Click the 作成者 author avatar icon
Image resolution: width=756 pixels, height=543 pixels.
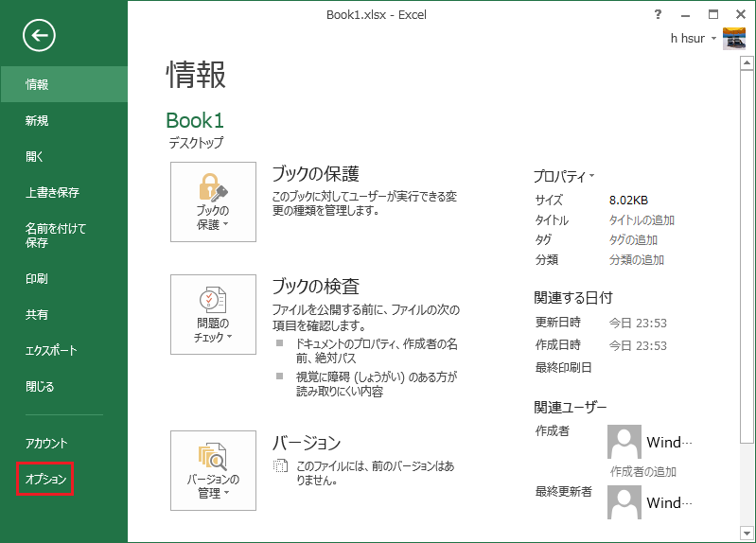pos(624,442)
